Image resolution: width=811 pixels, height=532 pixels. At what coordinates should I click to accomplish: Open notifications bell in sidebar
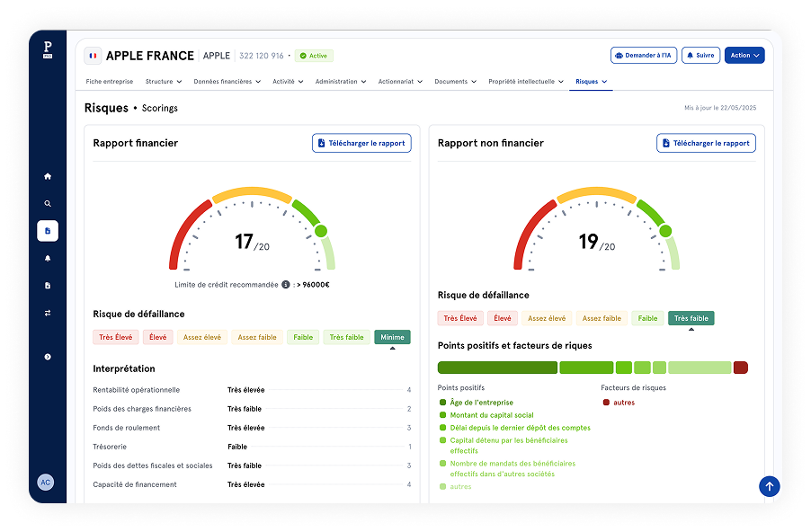[48, 258]
